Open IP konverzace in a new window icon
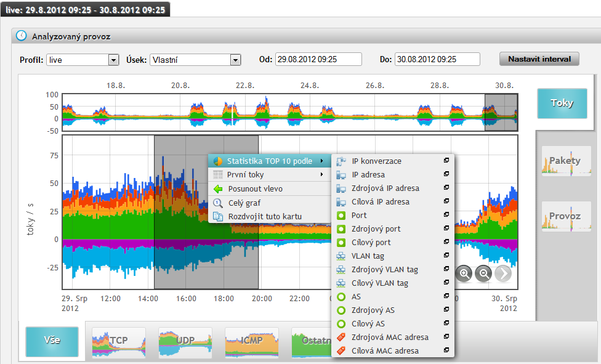 click(x=446, y=160)
